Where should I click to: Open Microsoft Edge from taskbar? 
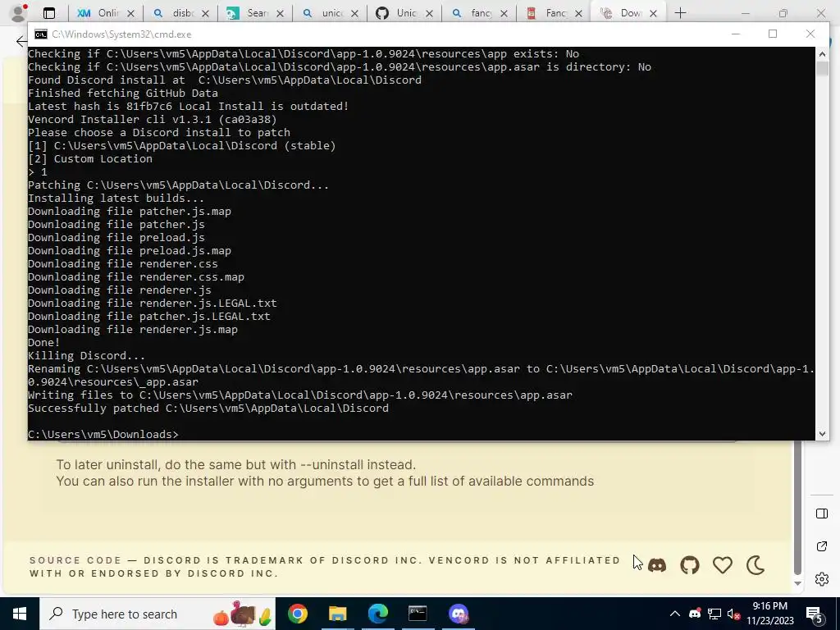[x=377, y=614]
